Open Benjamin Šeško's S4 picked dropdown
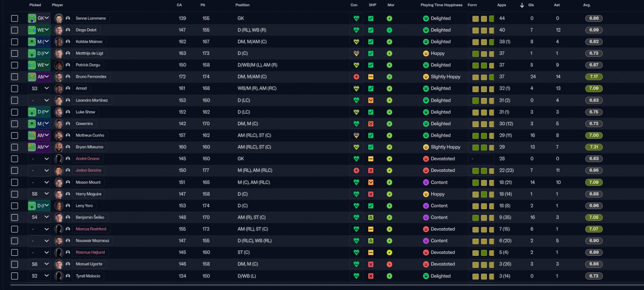Image resolution: width=644 pixels, height=290 pixels. [x=39, y=217]
